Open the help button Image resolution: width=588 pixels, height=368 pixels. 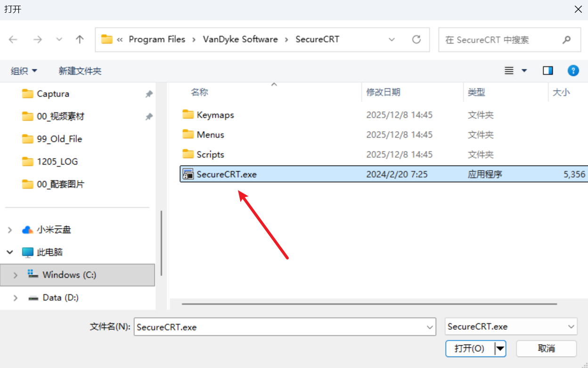click(573, 71)
